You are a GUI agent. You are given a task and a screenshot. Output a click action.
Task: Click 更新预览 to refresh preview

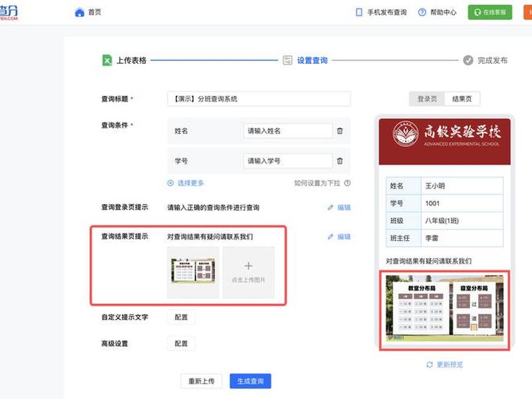coord(450,364)
